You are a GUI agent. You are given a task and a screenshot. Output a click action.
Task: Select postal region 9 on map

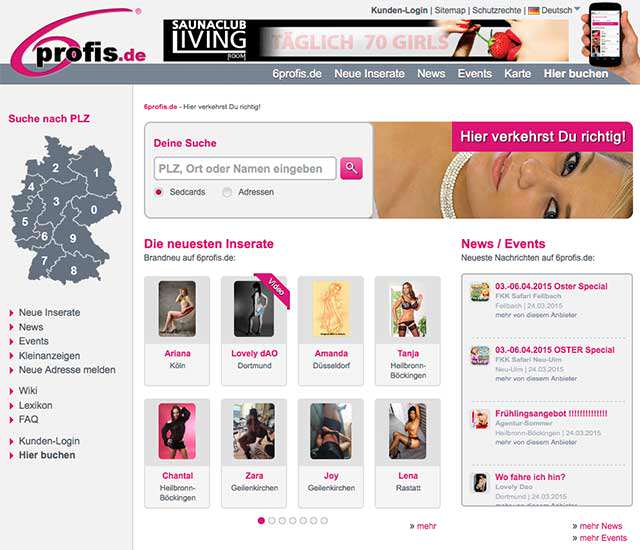point(73,238)
